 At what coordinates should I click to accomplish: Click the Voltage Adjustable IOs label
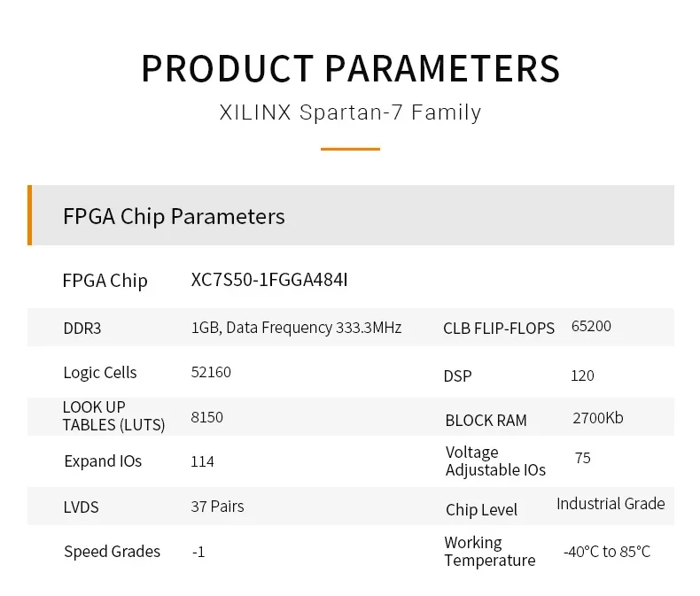[495, 461]
